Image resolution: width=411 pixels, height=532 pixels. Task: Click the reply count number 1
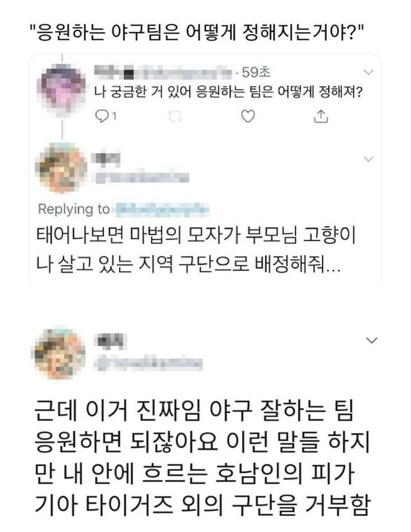click(x=114, y=116)
